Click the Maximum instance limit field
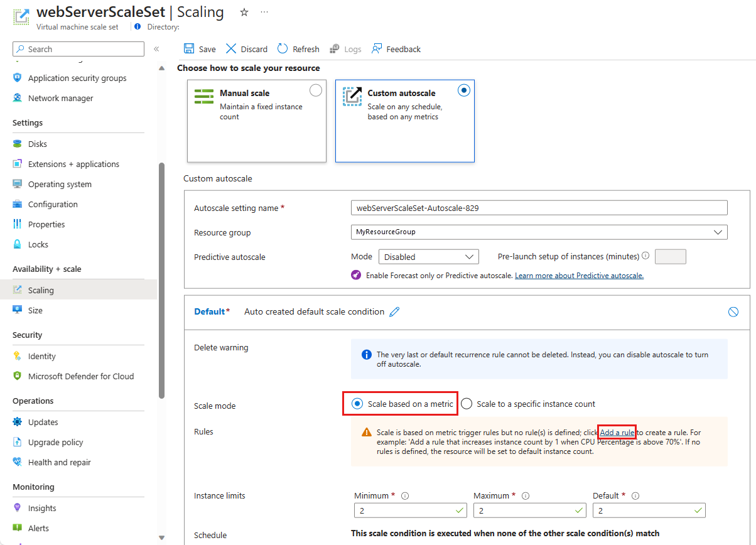 529,510
